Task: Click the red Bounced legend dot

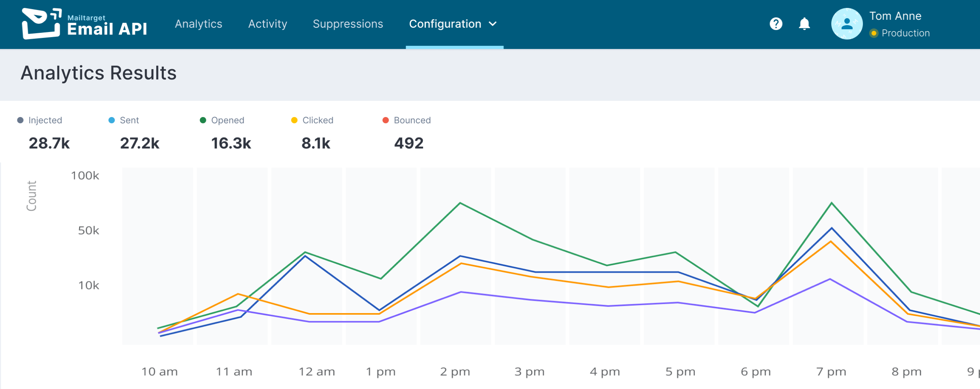Action: 385,120
